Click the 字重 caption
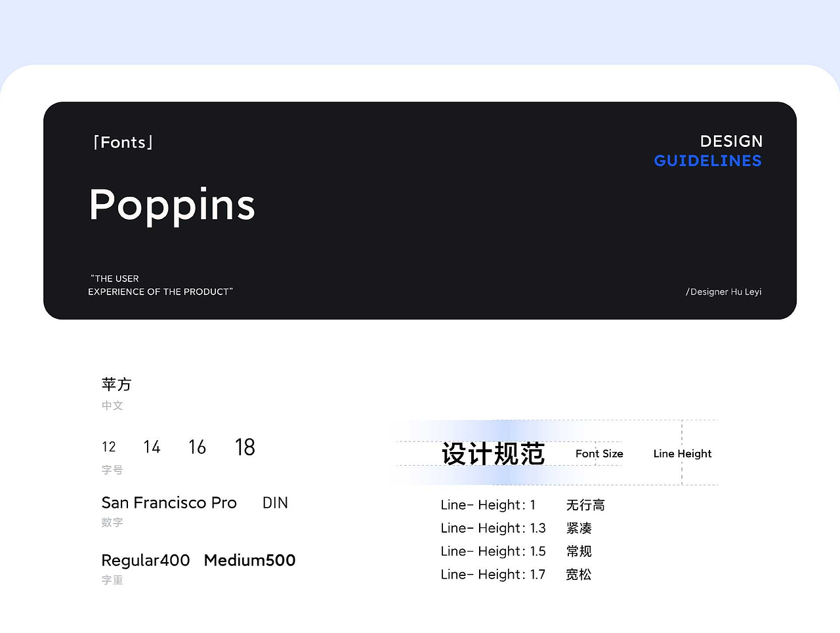Viewport: 840px width, 633px height. (x=112, y=580)
